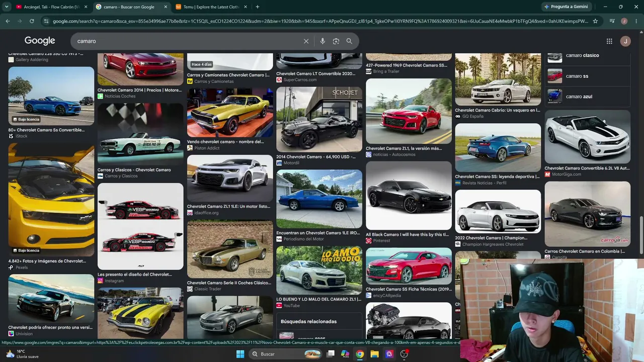Open a new browser tab
Viewport: 644px width, 362px height.
(x=258, y=7)
